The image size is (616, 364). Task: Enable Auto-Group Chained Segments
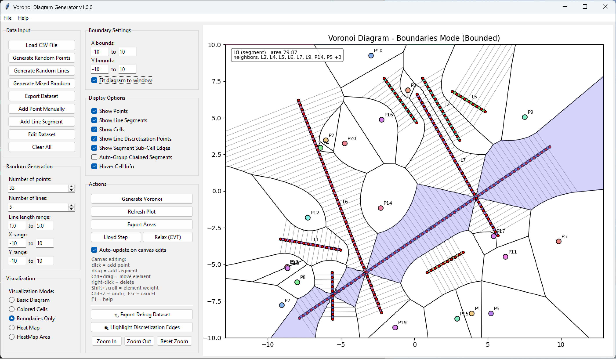[x=94, y=157]
